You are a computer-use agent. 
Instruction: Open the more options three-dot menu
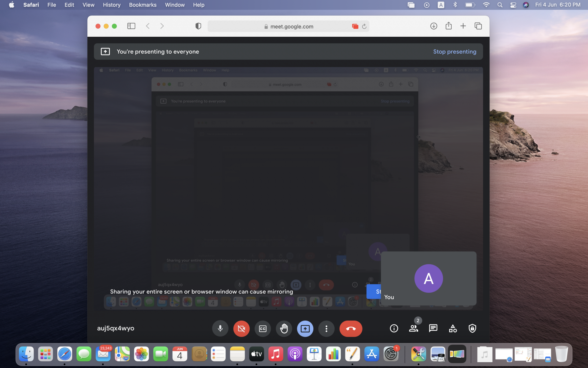(x=326, y=328)
